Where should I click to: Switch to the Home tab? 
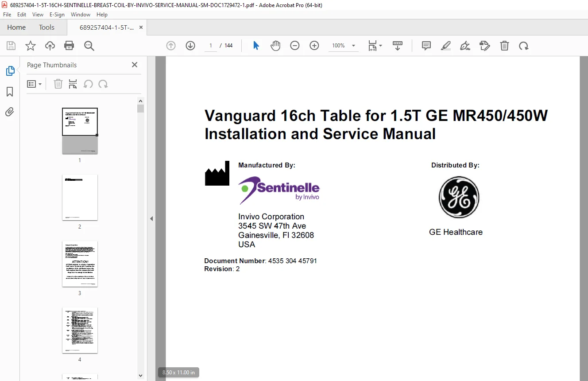16,27
